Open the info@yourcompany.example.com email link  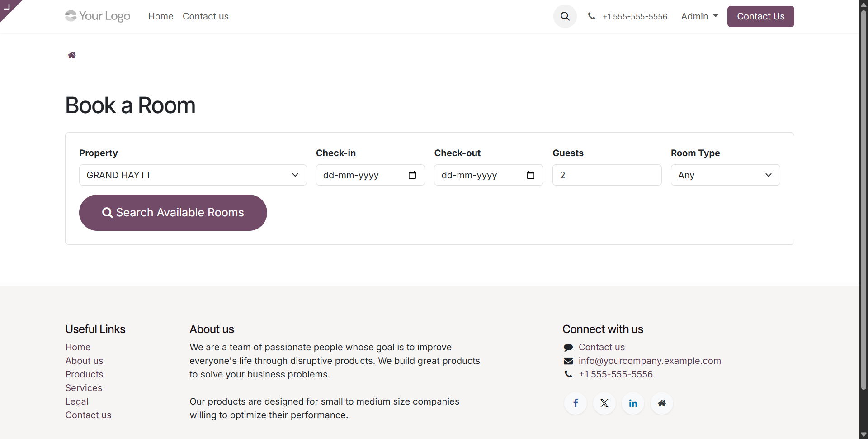point(649,361)
